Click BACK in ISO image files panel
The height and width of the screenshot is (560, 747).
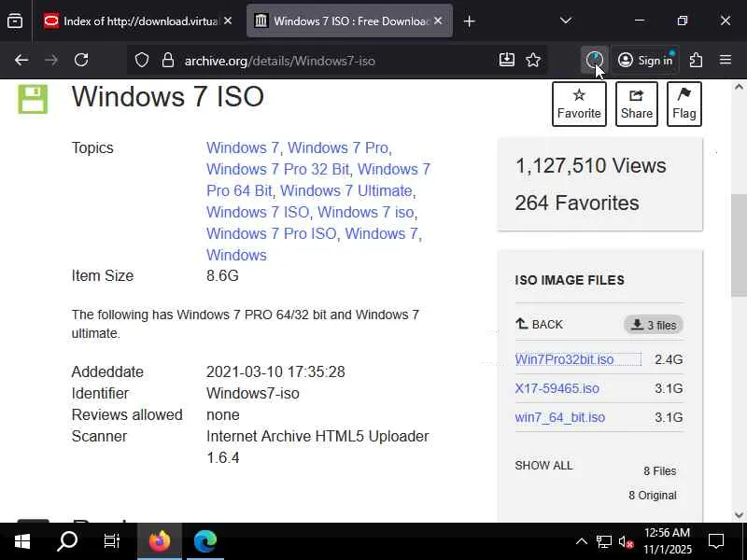click(x=539, y=324)
